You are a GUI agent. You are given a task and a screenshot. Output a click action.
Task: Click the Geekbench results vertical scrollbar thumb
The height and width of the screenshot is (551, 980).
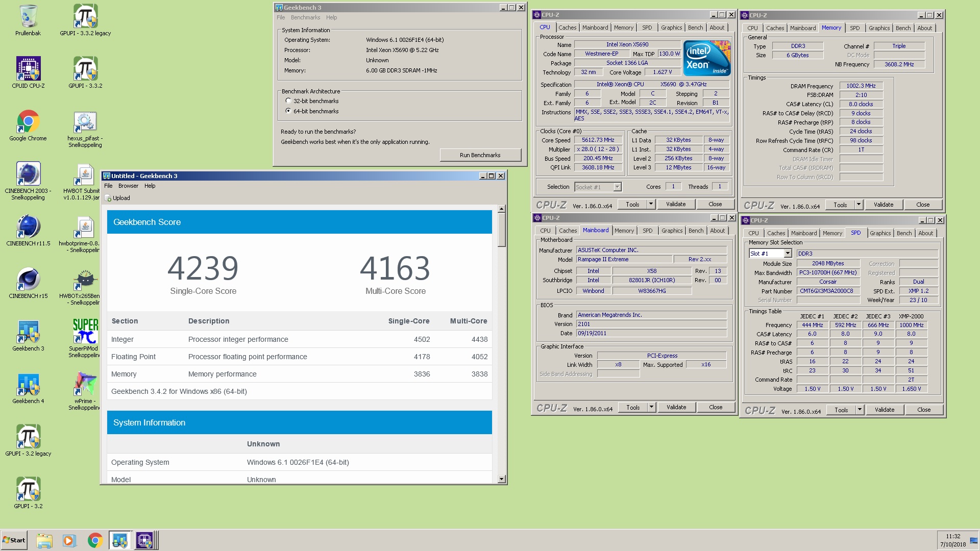pyautogui.click(x=502, y=230)
